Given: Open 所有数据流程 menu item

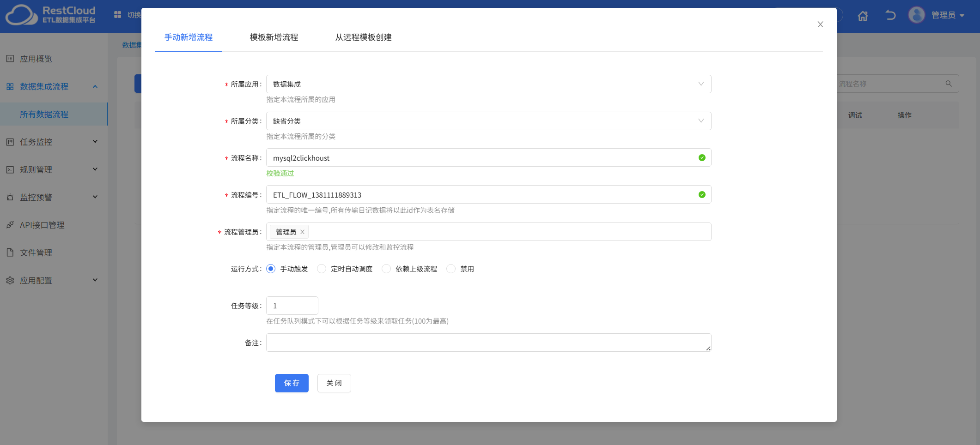Looking at the screenshot, I should 54,114.
